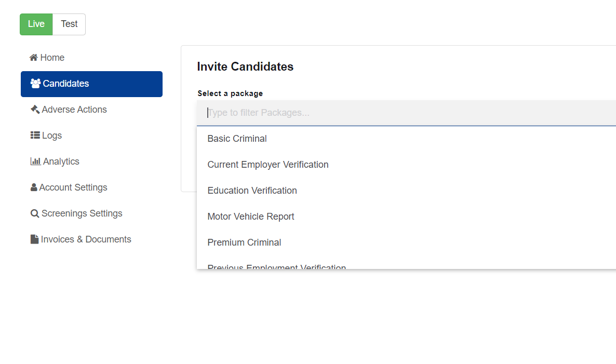The height and width of the screenshot is (364, 616).
Task: Click the wrench icon beside Adverse Actions
Action: pos(34,110)
